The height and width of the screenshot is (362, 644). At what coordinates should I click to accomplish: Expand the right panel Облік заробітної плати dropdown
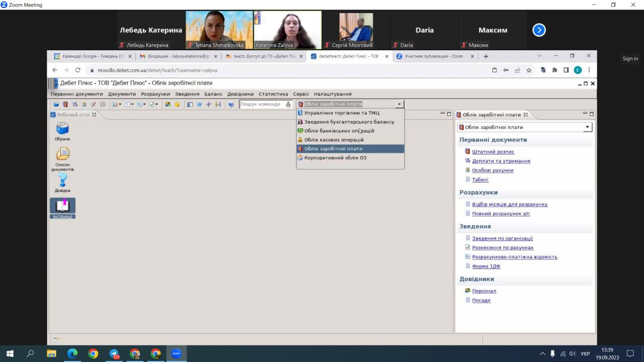click(x=587, y=127)
